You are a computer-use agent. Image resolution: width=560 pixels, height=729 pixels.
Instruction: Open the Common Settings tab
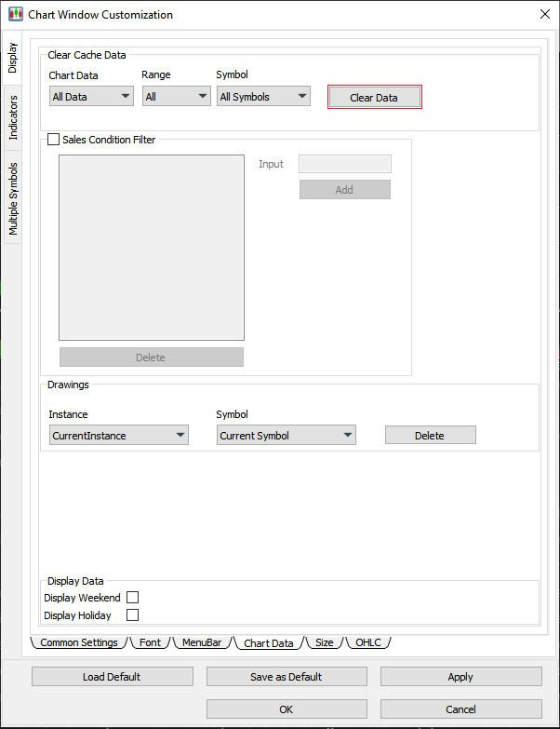(79, 642)
